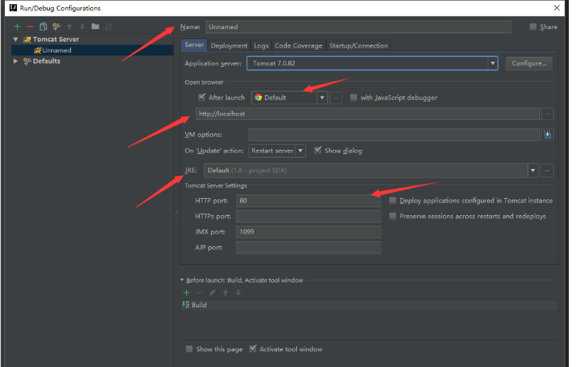
Task: Open the Application server Tomcat 7.0.82 dropdown
Action: (493, 63)
